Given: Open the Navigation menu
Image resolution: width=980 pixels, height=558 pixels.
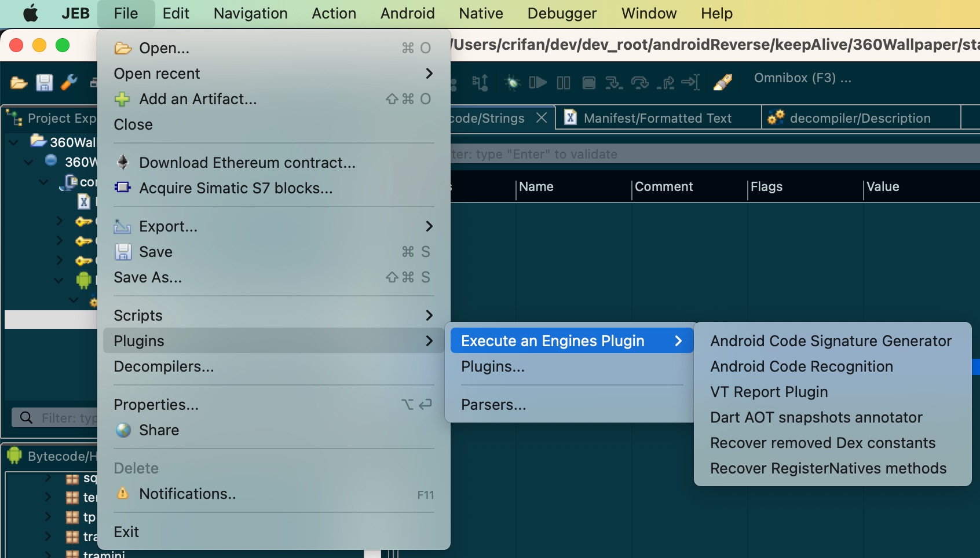Looking at the screenshot, I should [250, 13].
